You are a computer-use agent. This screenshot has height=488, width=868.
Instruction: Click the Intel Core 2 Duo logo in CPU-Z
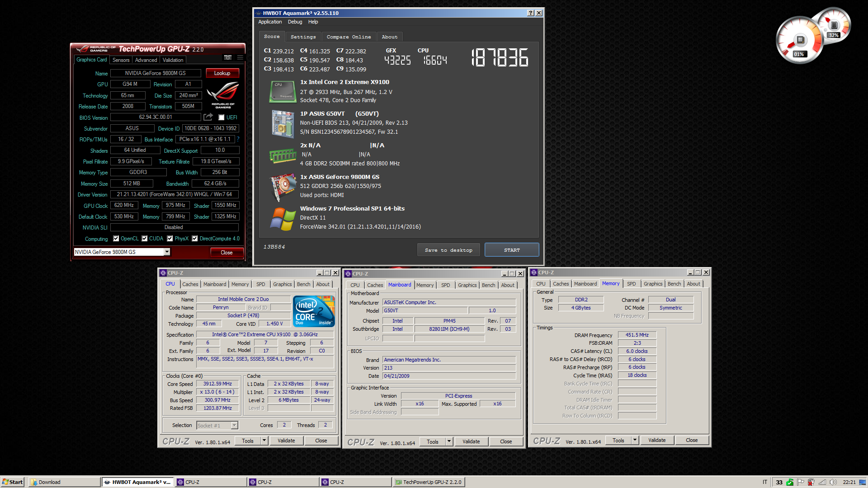314,311
